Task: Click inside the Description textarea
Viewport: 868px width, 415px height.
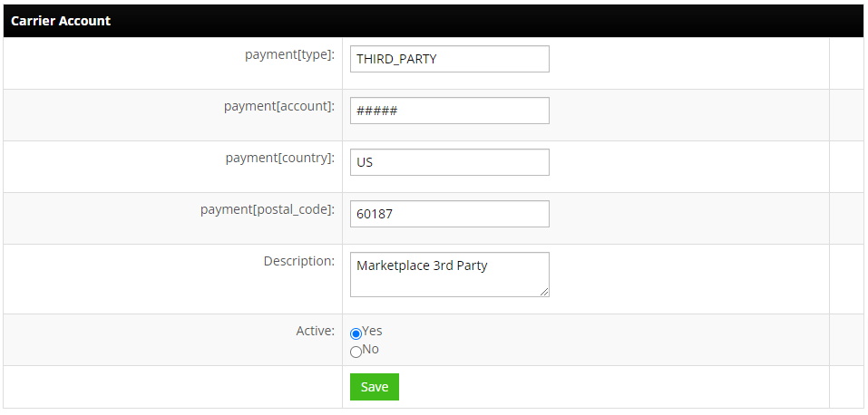Action: pyautogui.click(x=450, y=275)
